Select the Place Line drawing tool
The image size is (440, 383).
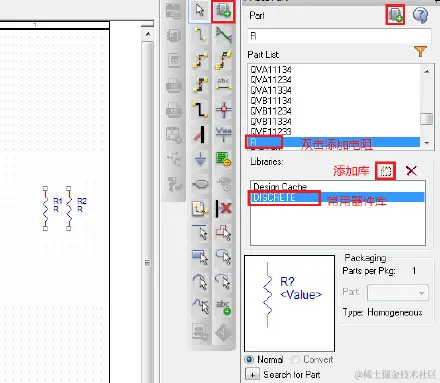pos(200,233)
